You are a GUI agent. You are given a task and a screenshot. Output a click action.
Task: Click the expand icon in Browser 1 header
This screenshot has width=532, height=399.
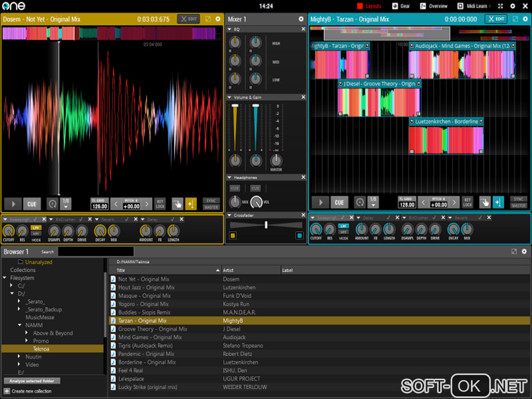(x=514, y=251)
